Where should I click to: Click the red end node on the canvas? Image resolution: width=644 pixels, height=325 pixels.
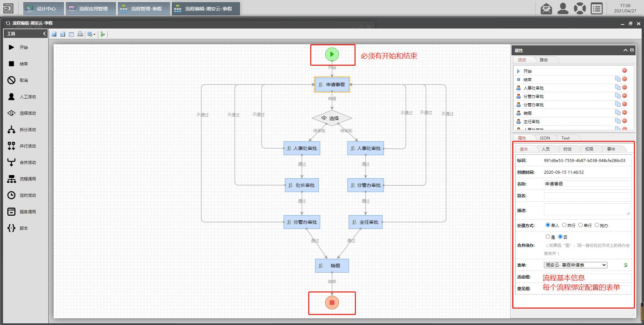332,303
